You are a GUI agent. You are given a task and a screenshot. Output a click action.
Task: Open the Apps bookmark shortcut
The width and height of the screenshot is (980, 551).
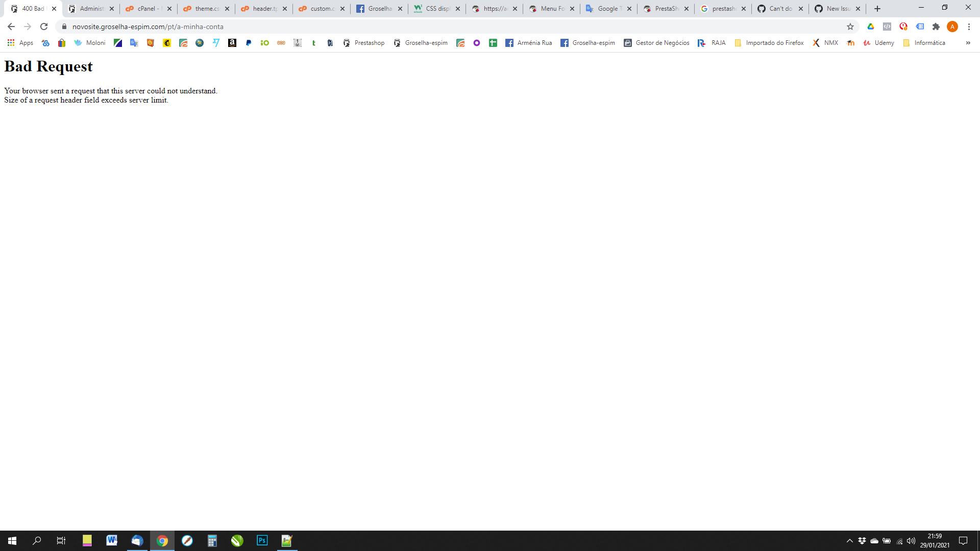point(20,43)
